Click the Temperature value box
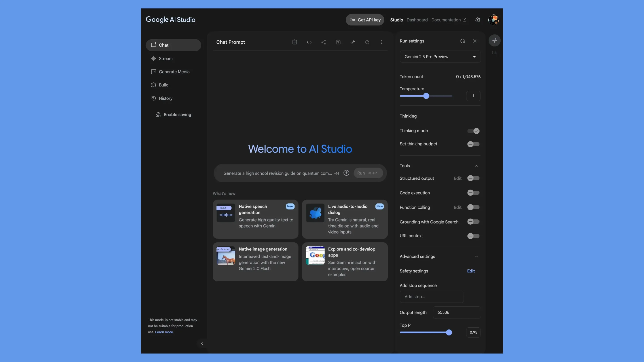644x362 pixels. (473, 96)
